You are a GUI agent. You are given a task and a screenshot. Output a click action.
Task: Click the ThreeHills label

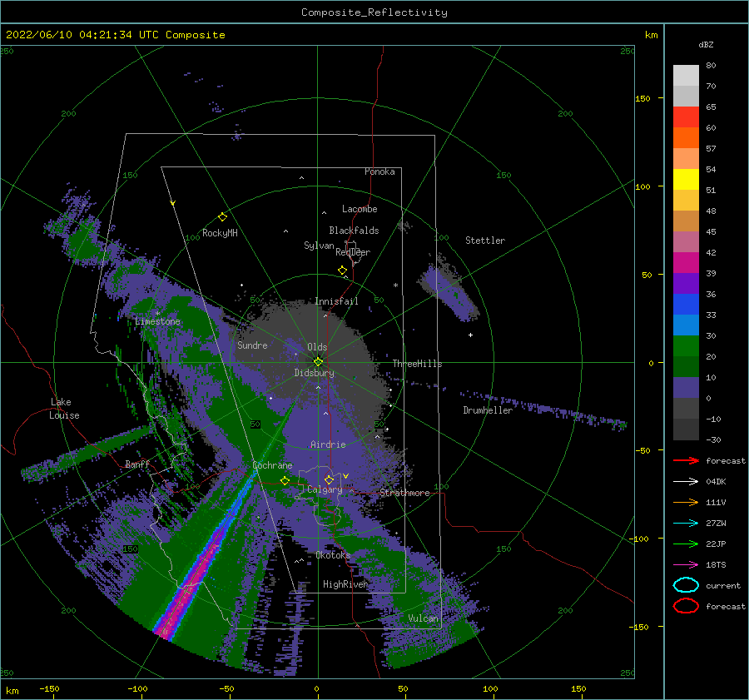tap(417, 364)
